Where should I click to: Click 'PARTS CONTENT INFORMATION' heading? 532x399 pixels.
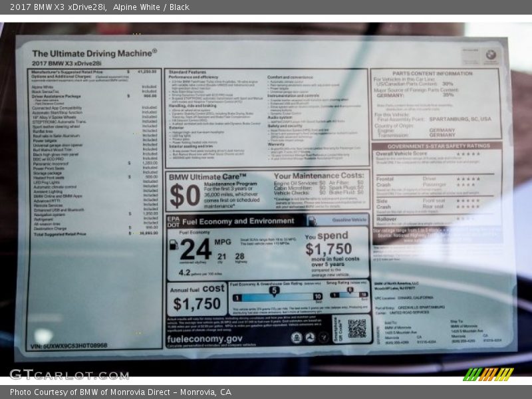coord(432,73)
